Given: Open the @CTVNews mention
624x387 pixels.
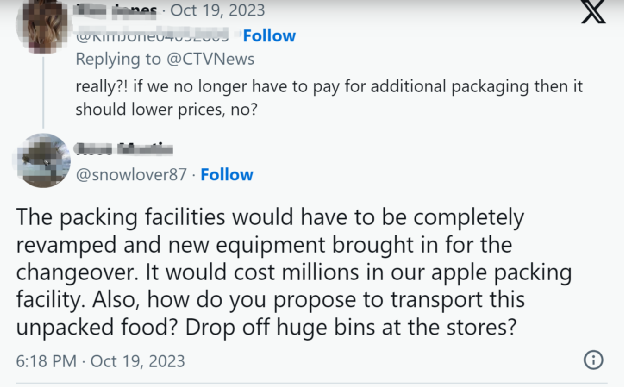Looking at the screenshot, I should 210,59.
